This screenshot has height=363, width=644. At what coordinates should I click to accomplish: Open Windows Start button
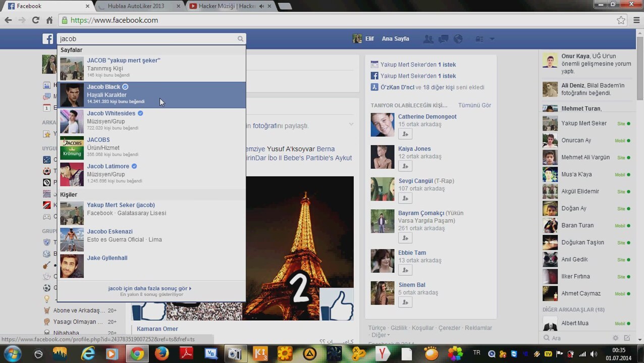(12, 354)
